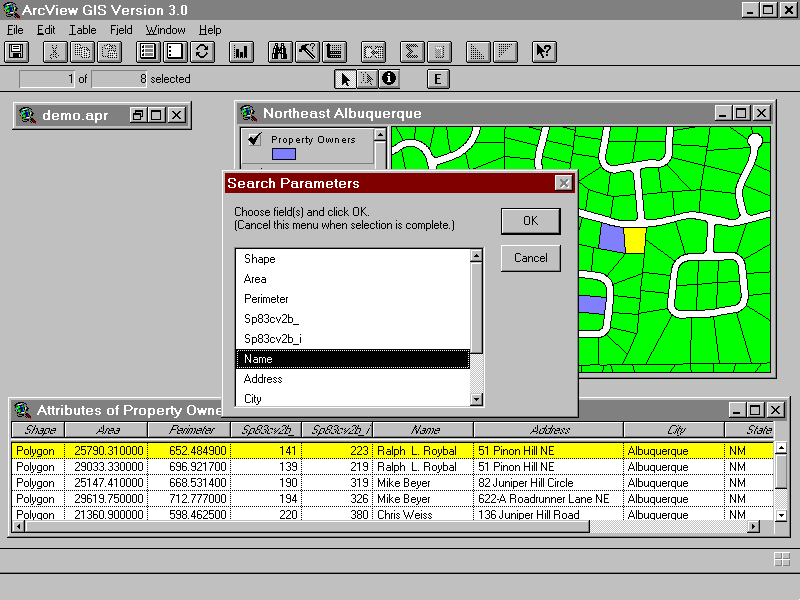Screen dimensions: 800x600
Task: Open the Window menu
Action: [x=165, y=30]
